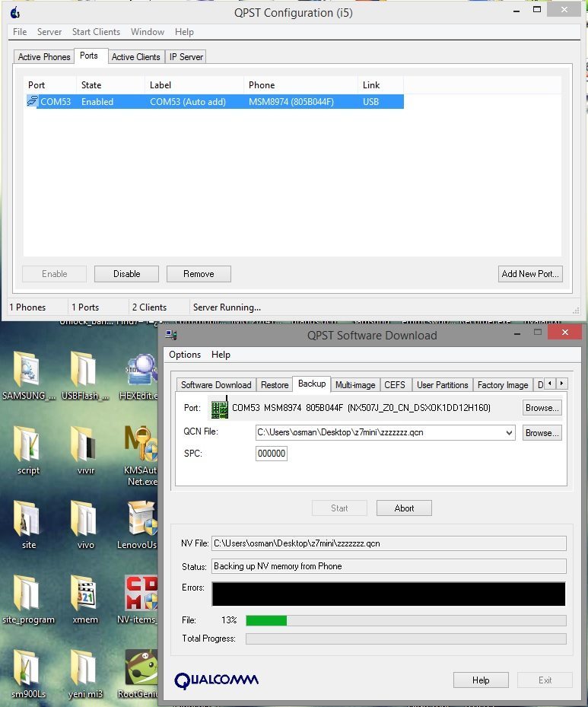Click the phone chip icon beside Port

[220, 408]
